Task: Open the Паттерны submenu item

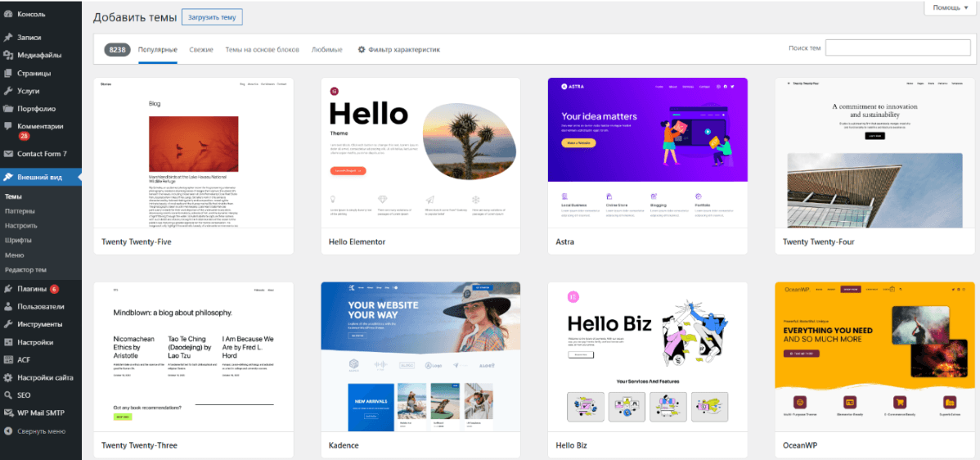Action: click(20, 211)
